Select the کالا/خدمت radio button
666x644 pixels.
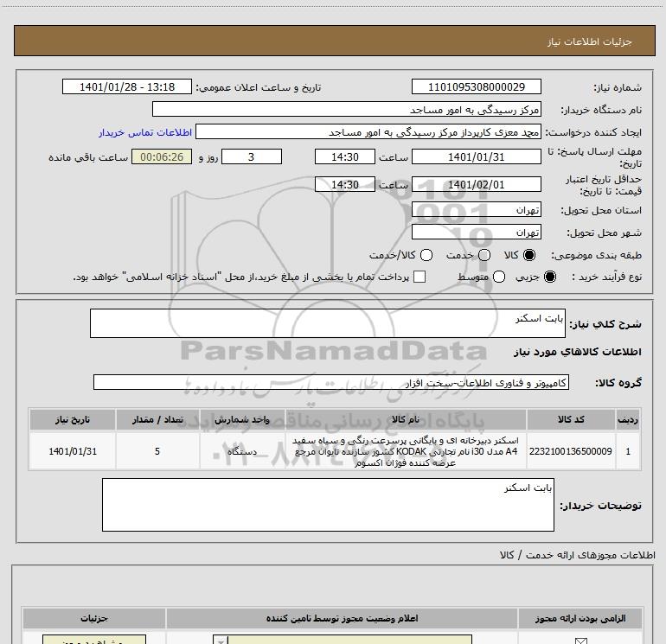426,255
